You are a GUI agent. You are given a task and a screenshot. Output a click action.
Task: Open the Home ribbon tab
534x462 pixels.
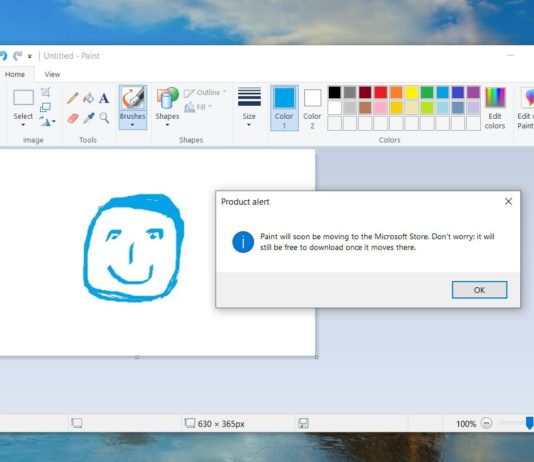pyautogui.click(x=15, y=74)
